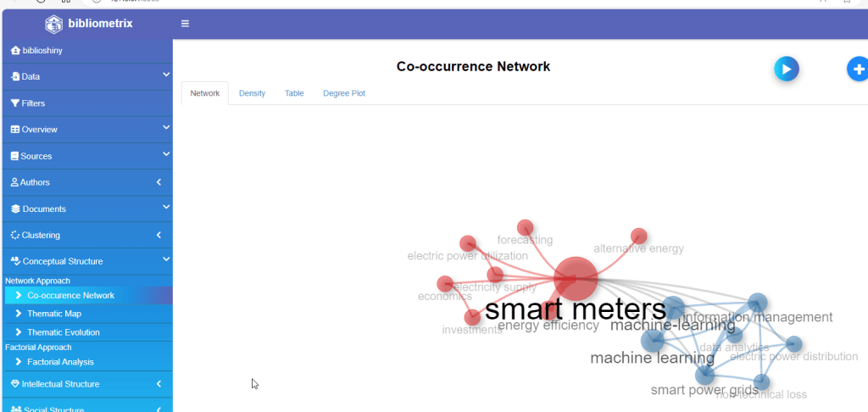Toggle the hamburger sidebar menu
Viewport: 868px width, 412px height.
[185, 24]
